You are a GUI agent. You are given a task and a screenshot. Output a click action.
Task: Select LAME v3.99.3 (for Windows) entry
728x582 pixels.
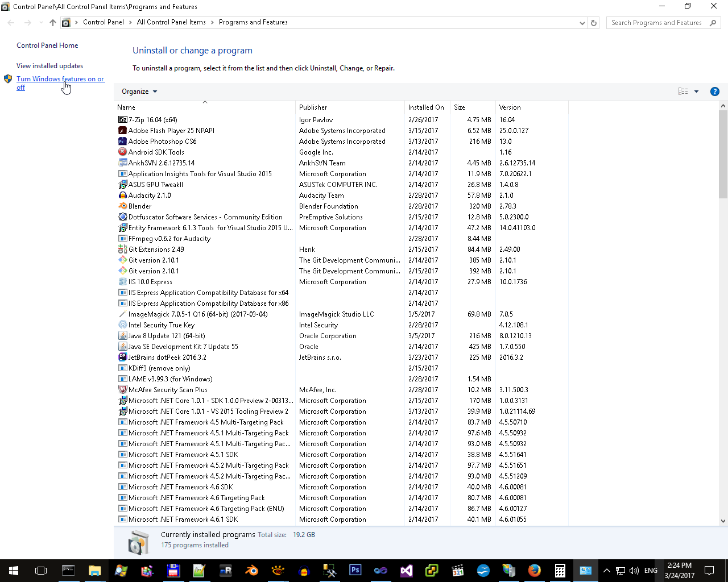point(341,379)
